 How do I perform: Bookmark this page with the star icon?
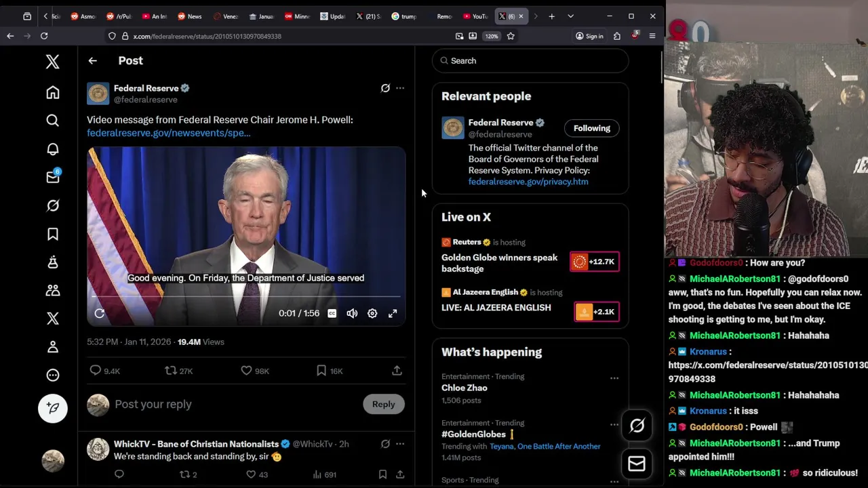pyautogui.click(x=511, y=36)
